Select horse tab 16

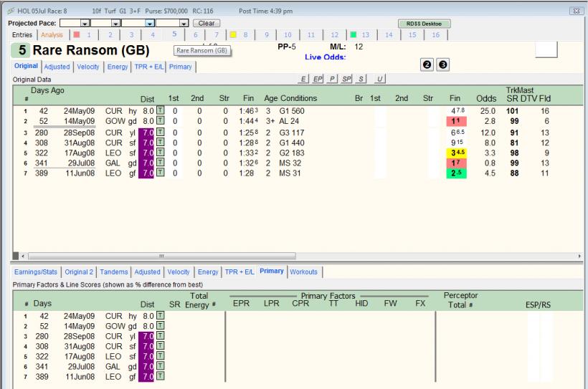[x=435, y=35]
